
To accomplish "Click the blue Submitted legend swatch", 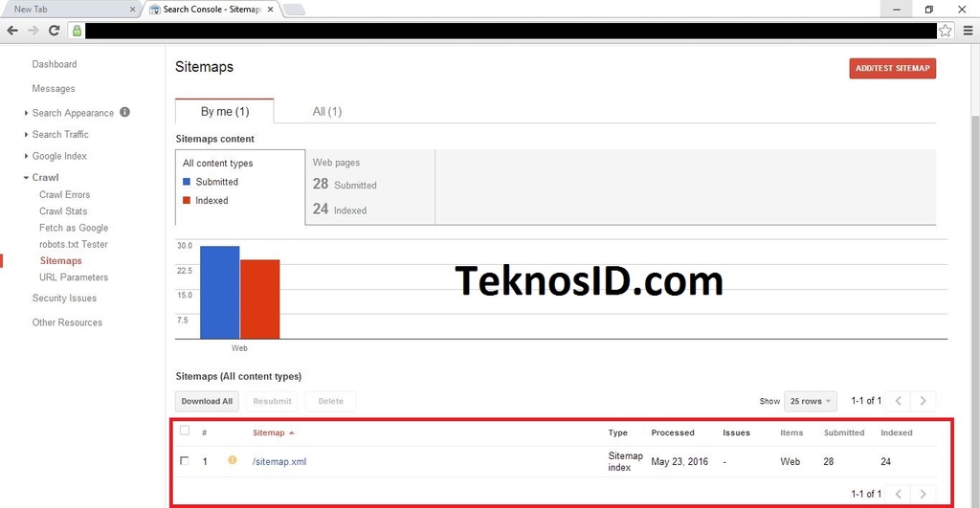I will [x=187, y=182].
